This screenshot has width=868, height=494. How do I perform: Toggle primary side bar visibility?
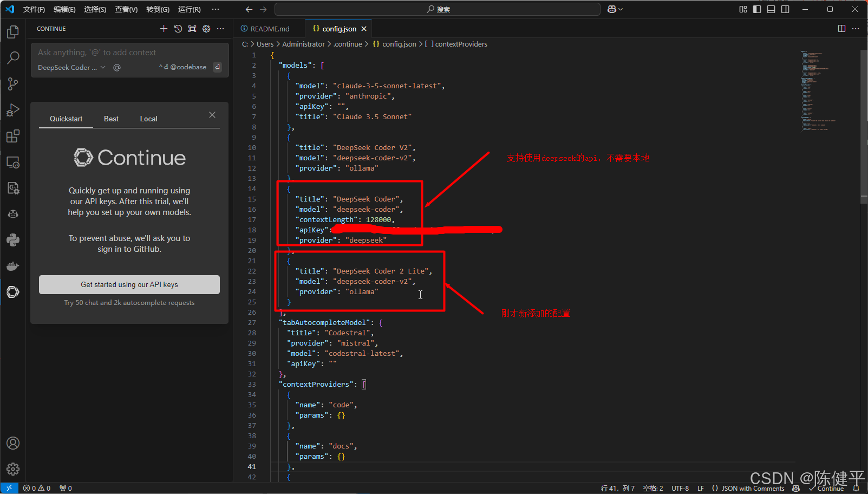pos(757,9)
